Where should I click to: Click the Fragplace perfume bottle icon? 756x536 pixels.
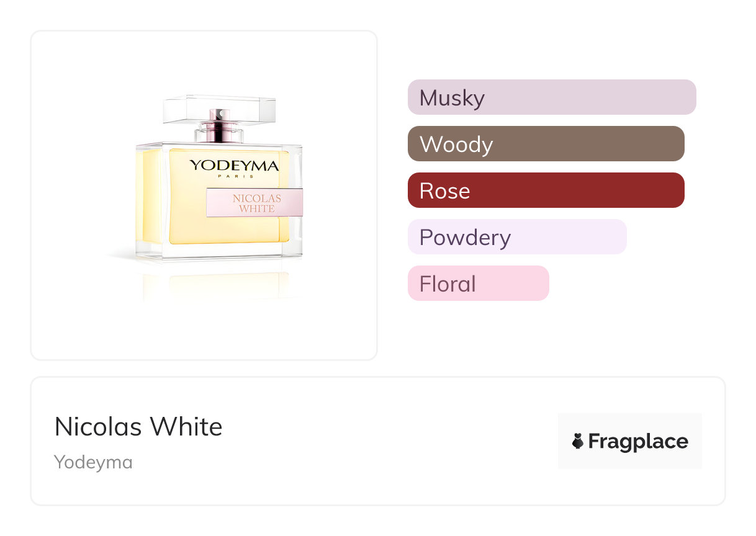pyautogui.click(x=578, y=441)
